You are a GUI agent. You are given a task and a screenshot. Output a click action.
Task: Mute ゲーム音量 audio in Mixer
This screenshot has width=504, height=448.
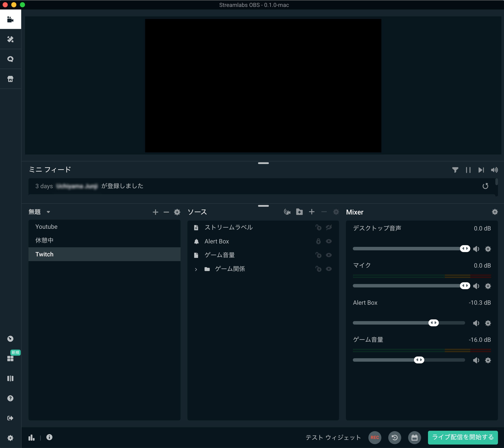click(476, 360)
